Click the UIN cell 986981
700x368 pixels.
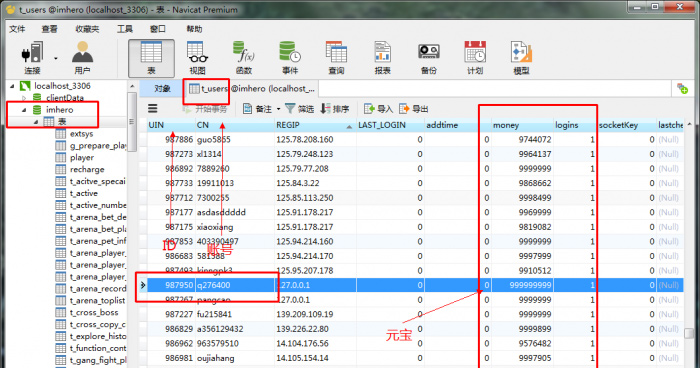click(171, 358)
